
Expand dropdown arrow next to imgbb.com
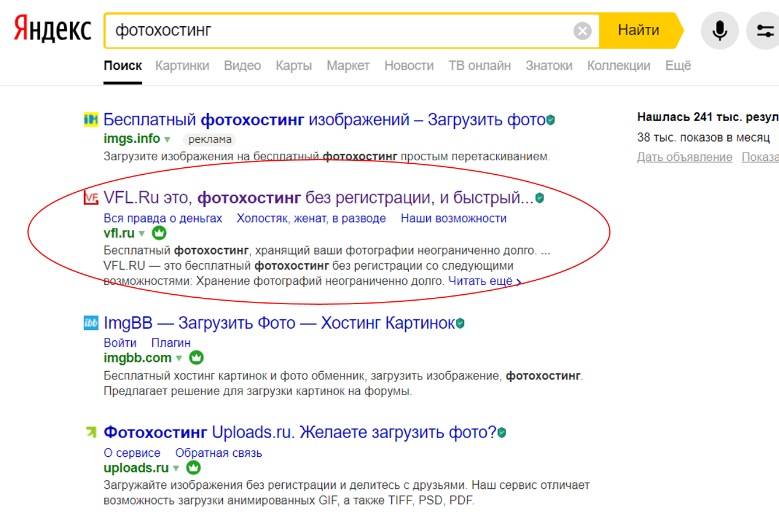point(179,358)
